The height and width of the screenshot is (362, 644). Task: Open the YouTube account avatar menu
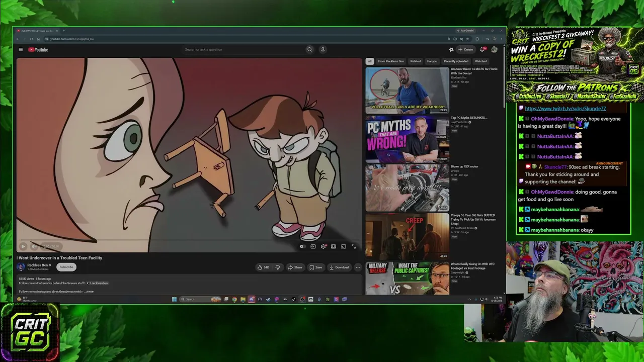click(x=494, y=49)
